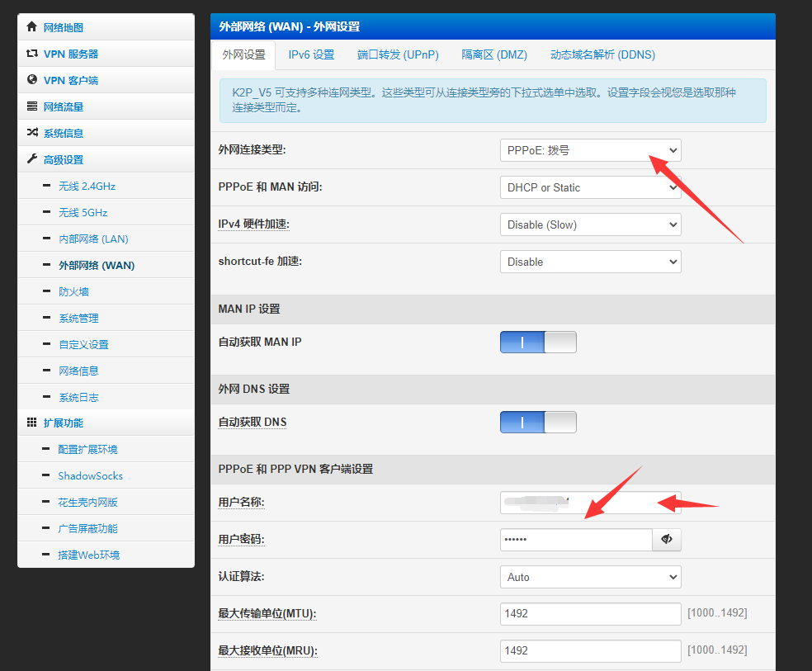Viewport: 812px width, 671px height.
Task: Open the IPv4 硬件加速 dropdown
Action: pos(590,224)
